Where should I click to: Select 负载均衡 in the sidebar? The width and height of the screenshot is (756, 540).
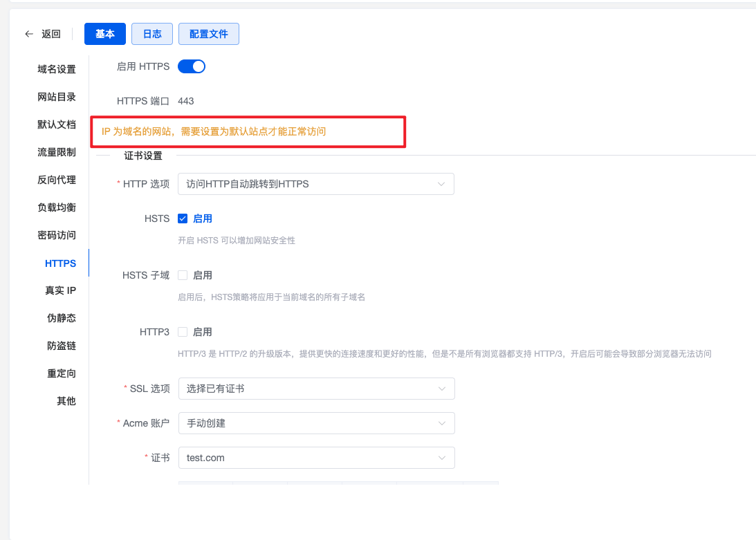coord(57,207)
